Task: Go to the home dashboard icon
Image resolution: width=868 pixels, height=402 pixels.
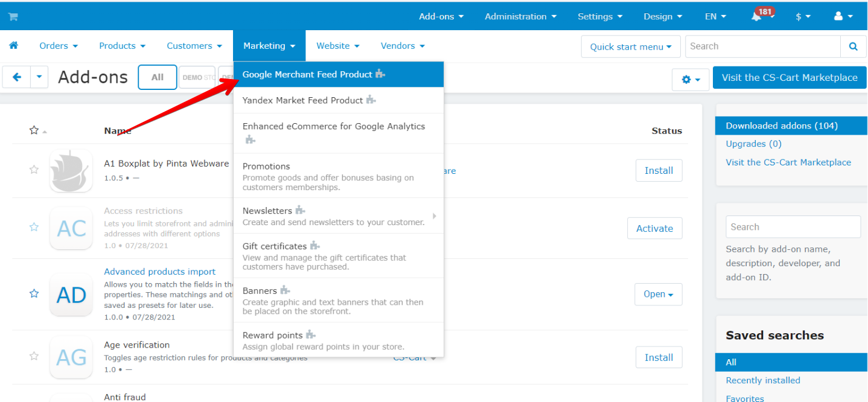Action: click(x=13, y=45)
